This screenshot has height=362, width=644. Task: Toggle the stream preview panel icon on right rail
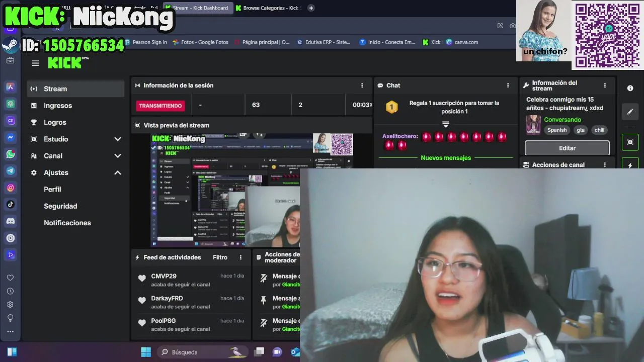pyautogui.click(x=630, y=142)
